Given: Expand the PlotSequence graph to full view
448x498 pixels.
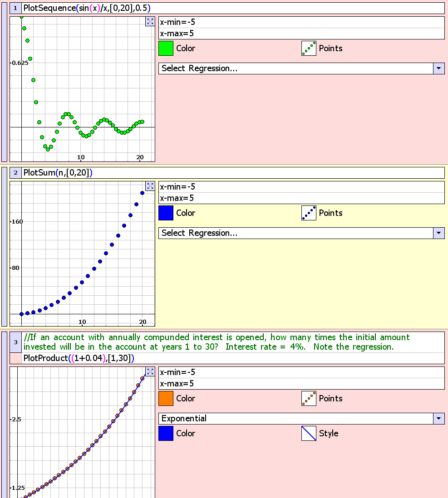Looking at the screenshot, I should (x=150, y=22).
